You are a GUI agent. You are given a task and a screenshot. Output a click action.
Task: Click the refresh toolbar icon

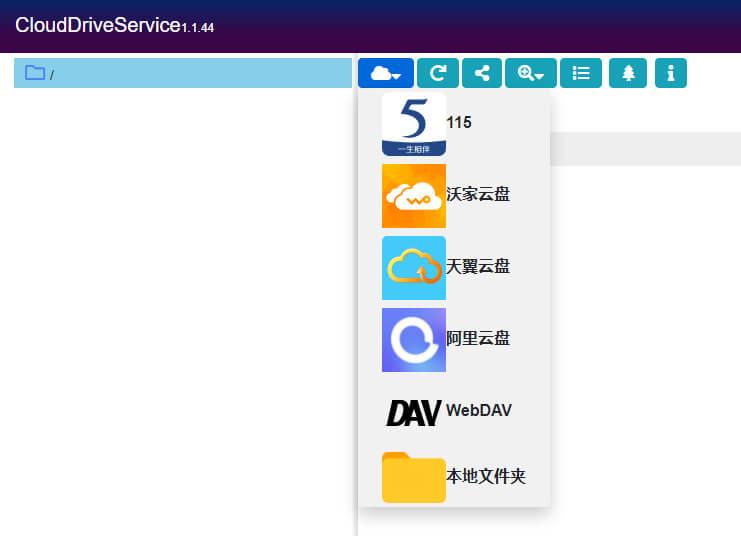(x=437, y=73)
